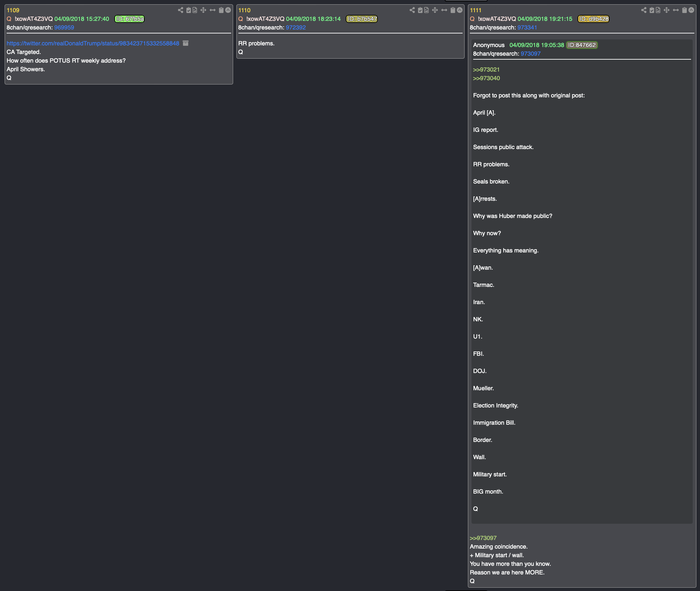Image resolution: width=700 pixels, height=591 pixels.
Task: Open qresearch post link 973341
Action: coord(527,27)
